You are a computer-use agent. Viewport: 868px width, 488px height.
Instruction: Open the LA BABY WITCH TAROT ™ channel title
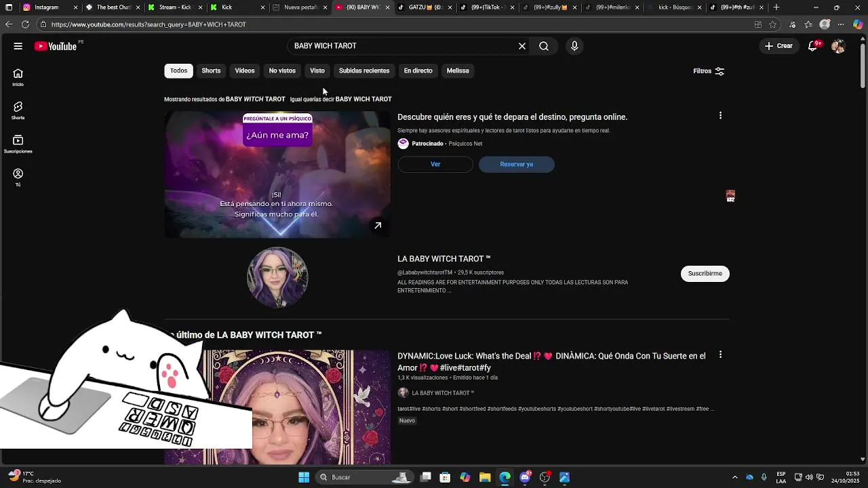pos(444,259)
